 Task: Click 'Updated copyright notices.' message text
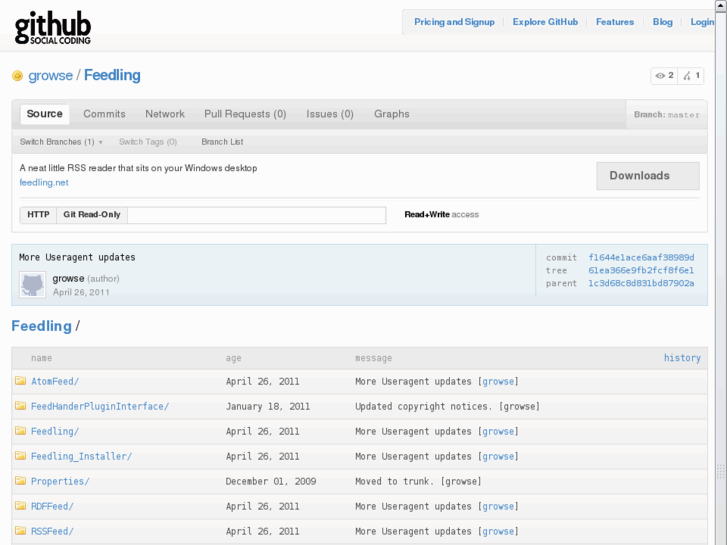(424, 406)
